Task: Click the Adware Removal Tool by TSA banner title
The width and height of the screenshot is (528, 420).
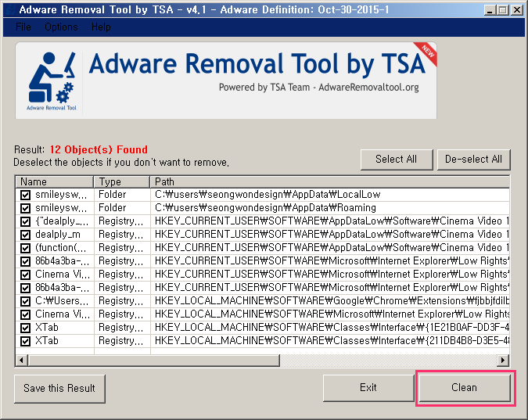Action: pos(257,63)
